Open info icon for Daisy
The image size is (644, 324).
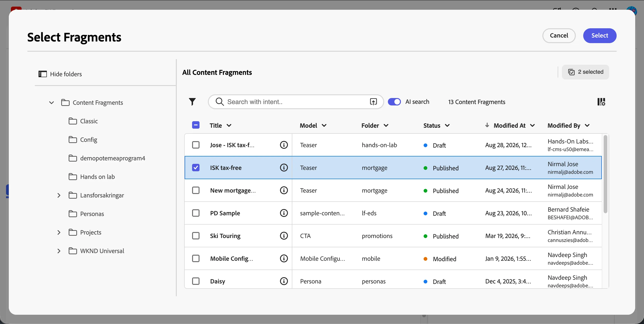[x=284, y=281]
